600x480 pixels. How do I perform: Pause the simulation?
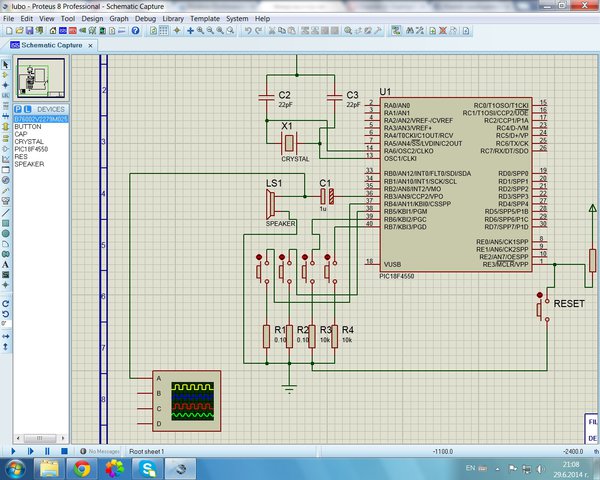(47, 451)
